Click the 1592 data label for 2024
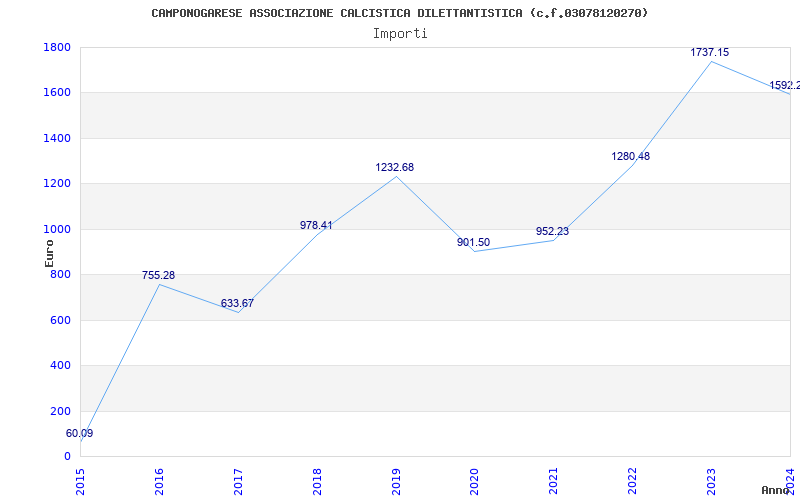800x500 pixels. pos(785,85)
